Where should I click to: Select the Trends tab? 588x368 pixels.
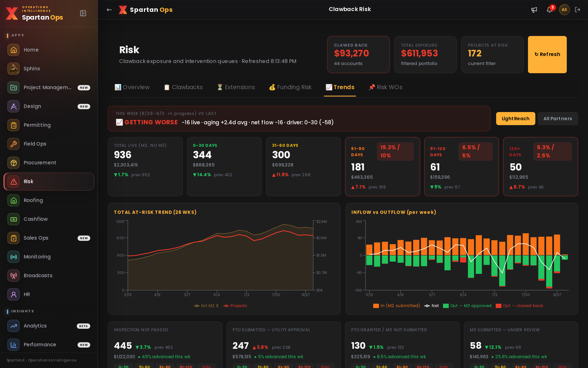(340, 87)
